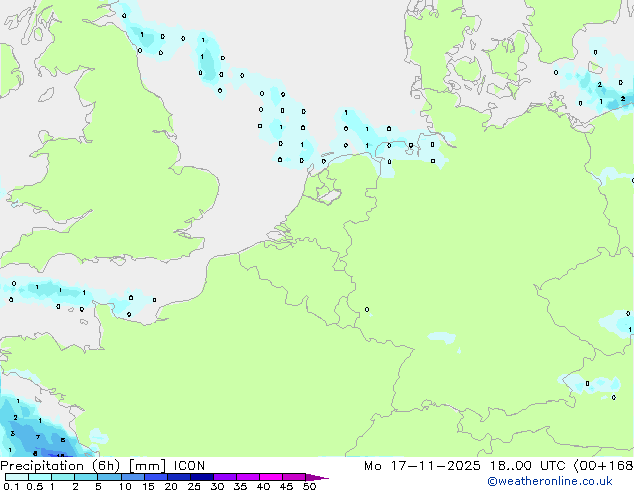Click the 0.1–0.5 mm palest legend swatch
Viewport: 634px width, 490px height.
click(x=17, y=477)
